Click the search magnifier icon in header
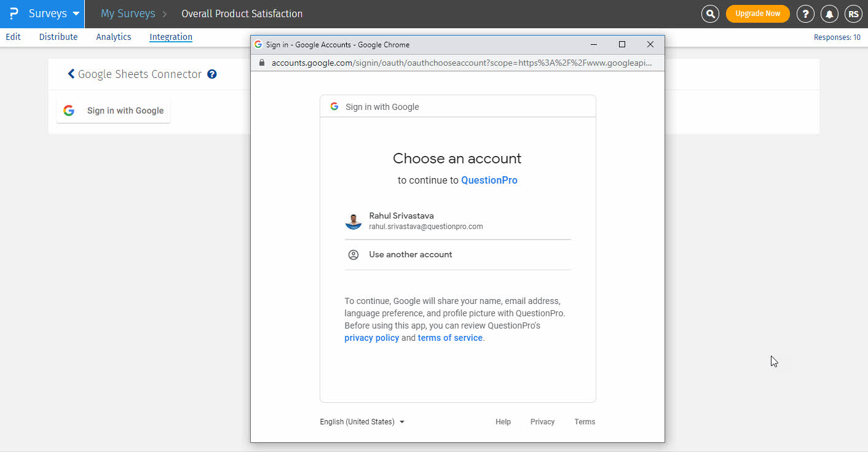This screenshot has width=868, height=452. (x=710, y=14)
